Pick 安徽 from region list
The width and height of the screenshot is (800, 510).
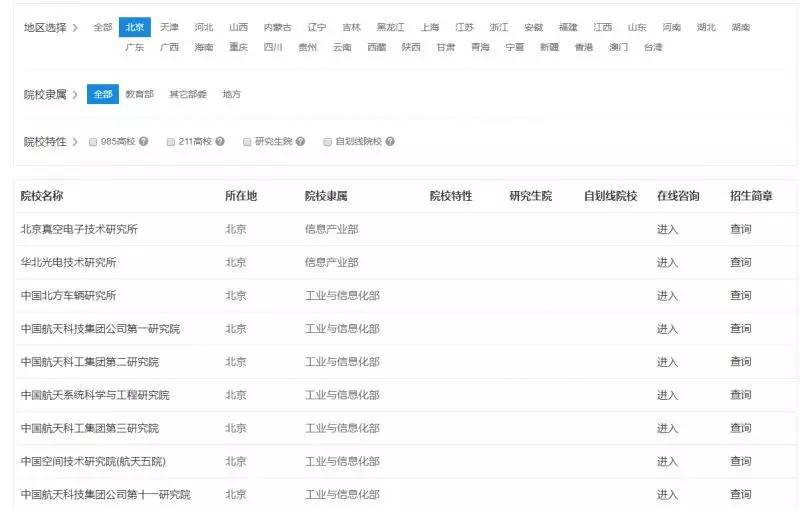pyautogui.click(x=533, y=27)
